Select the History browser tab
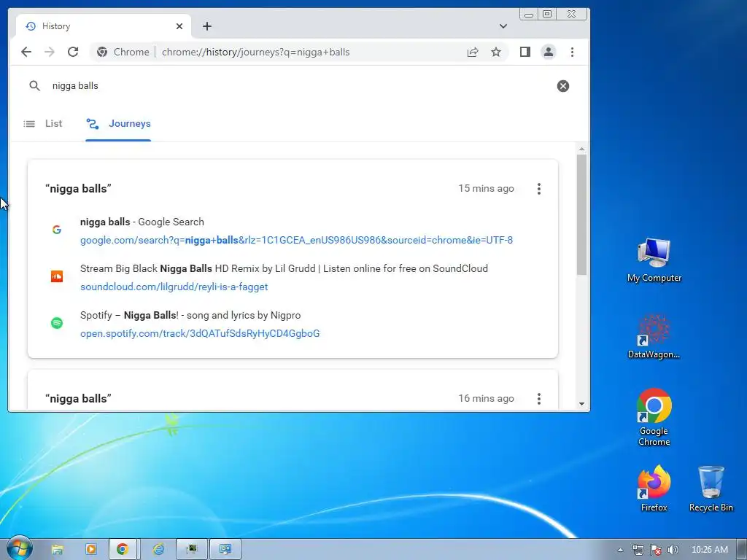 (x=104, y=26)
